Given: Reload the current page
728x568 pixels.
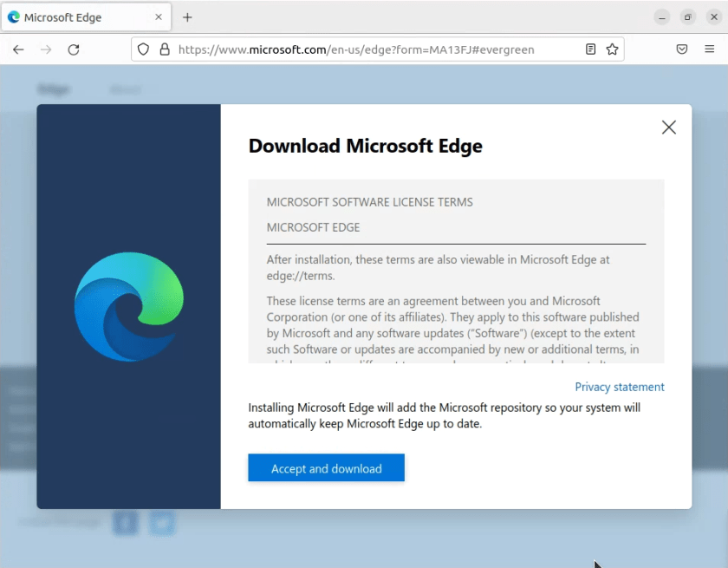Looking at the screenshot, I should pyautogui.click(x=74, y=49).
